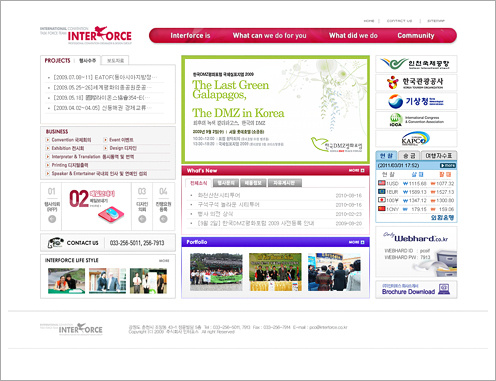This screenshot has height=381, width=496.
Task: Open the Incheon International Airport banner
Action: [x=416, y=64]
